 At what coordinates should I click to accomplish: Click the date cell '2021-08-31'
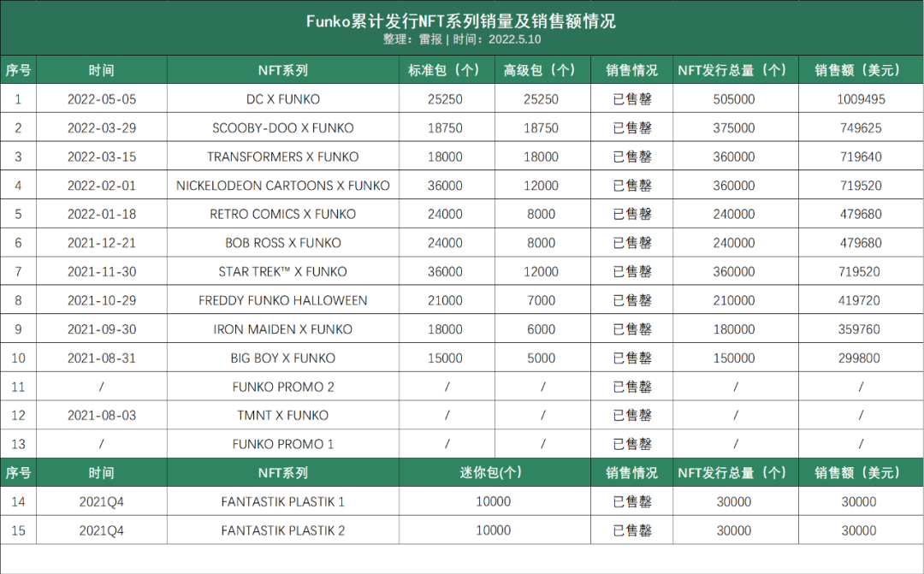[101, 358]
